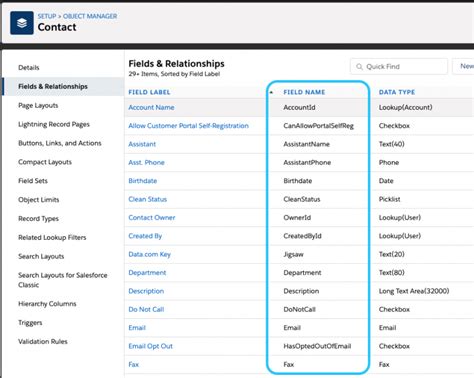Click the HasOptedOutOfEmail field name cell

point(317,346)
